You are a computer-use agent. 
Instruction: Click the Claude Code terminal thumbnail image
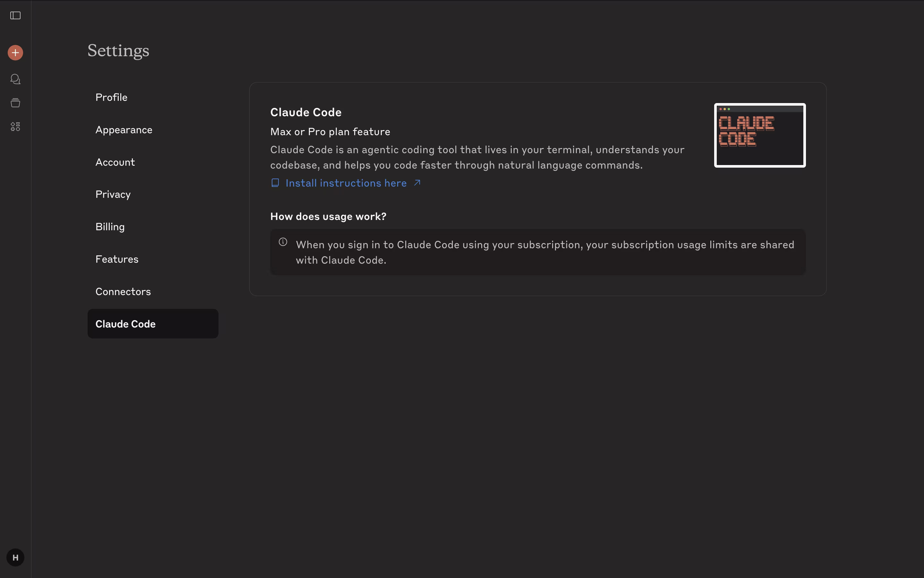(x=760, y=135)
